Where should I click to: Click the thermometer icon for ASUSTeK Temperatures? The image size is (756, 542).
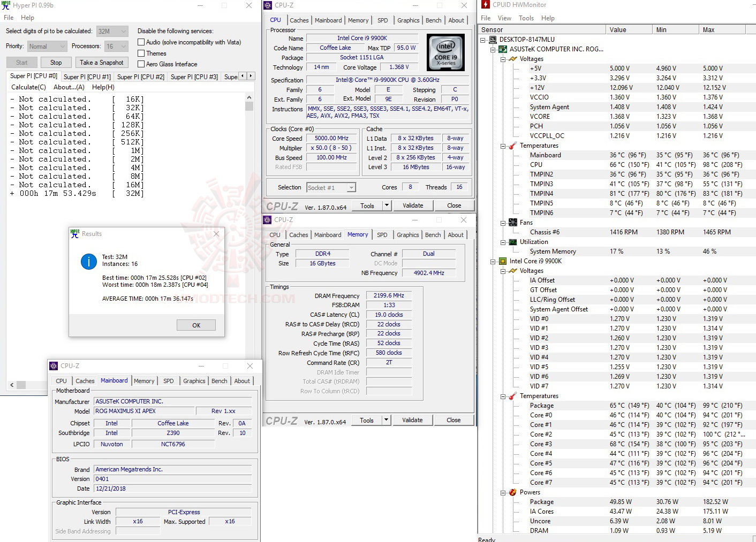pos(513,146)
